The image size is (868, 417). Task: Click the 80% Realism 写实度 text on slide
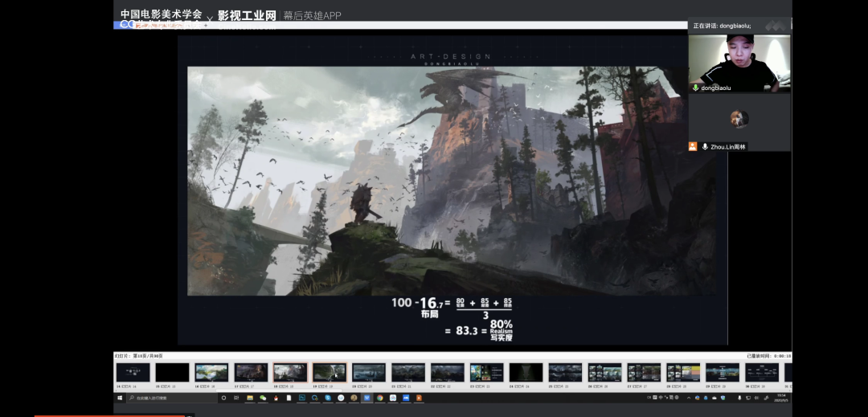(501, 329)
